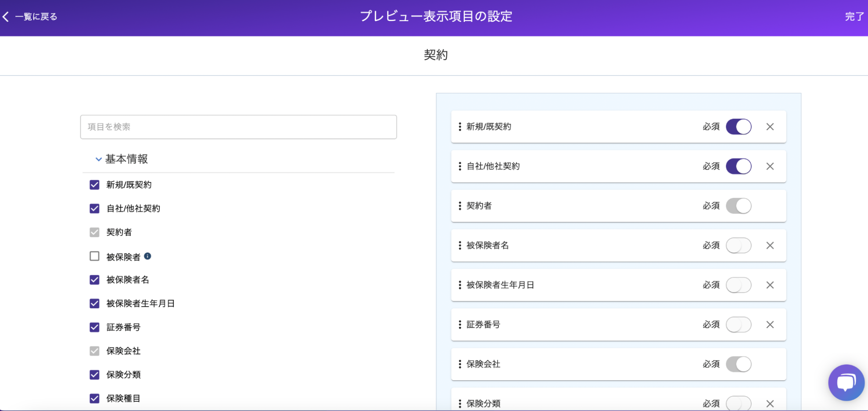The width and height of the screenshot is (868, 411).
Task: Grab drag handle of 契約者 row
Action: (x=459, y=206)
